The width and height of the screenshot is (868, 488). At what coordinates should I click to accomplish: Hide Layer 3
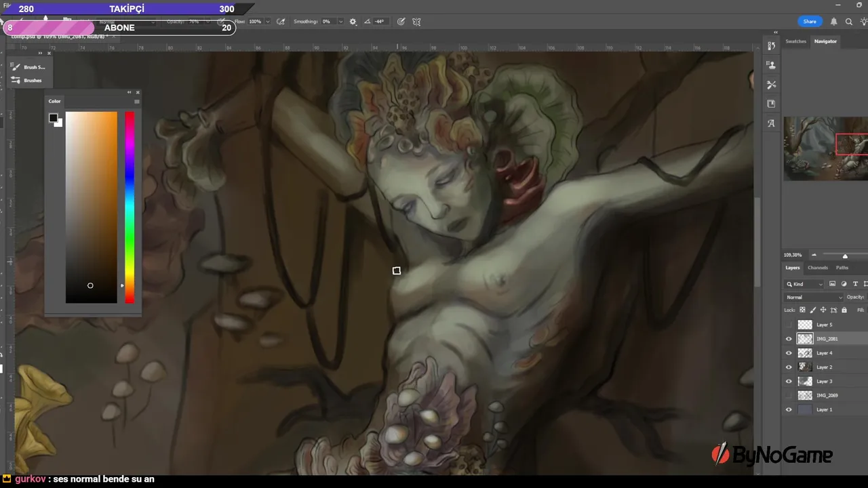[x=789, y=382]
